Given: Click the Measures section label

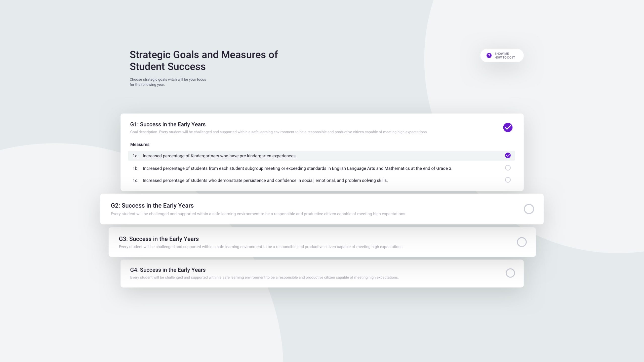Looking at the screenshot, I should click(140, 145).
